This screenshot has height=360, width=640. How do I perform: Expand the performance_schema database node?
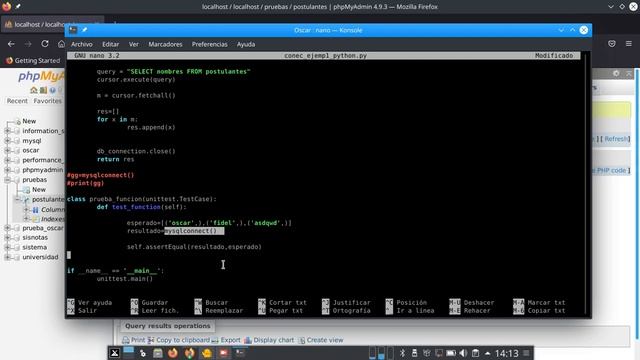coord(7,160)
